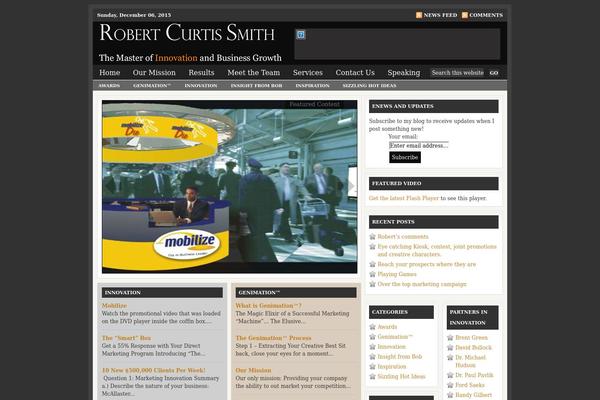
Task: Click Get the latest Flash Player link
Action: (x=404, y=198)
